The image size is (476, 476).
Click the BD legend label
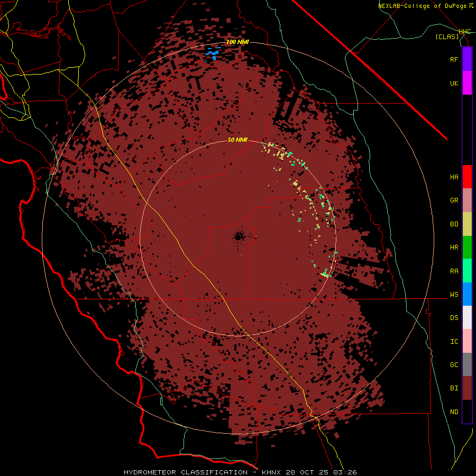click(x=454, y=224)
